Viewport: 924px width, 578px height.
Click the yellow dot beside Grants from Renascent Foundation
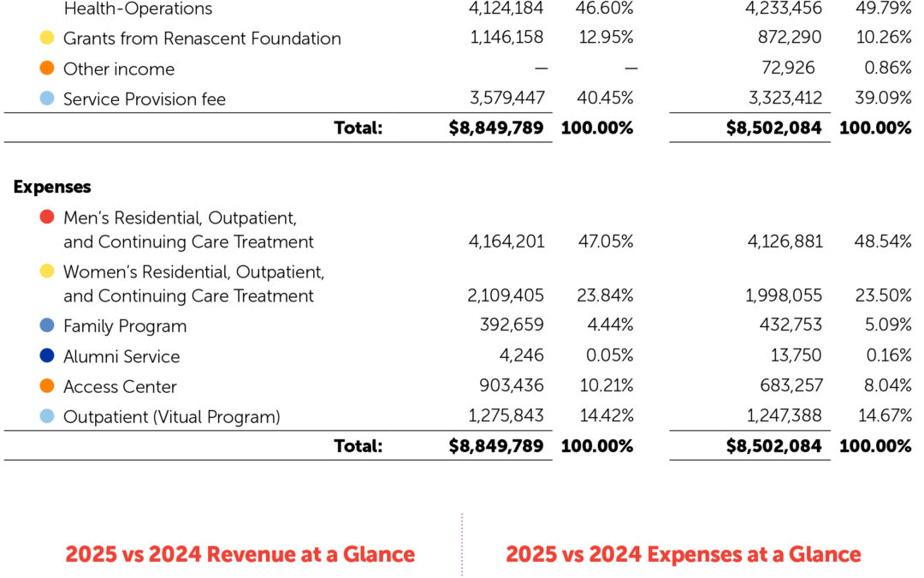pyautogui.click(x=48, y=38)
